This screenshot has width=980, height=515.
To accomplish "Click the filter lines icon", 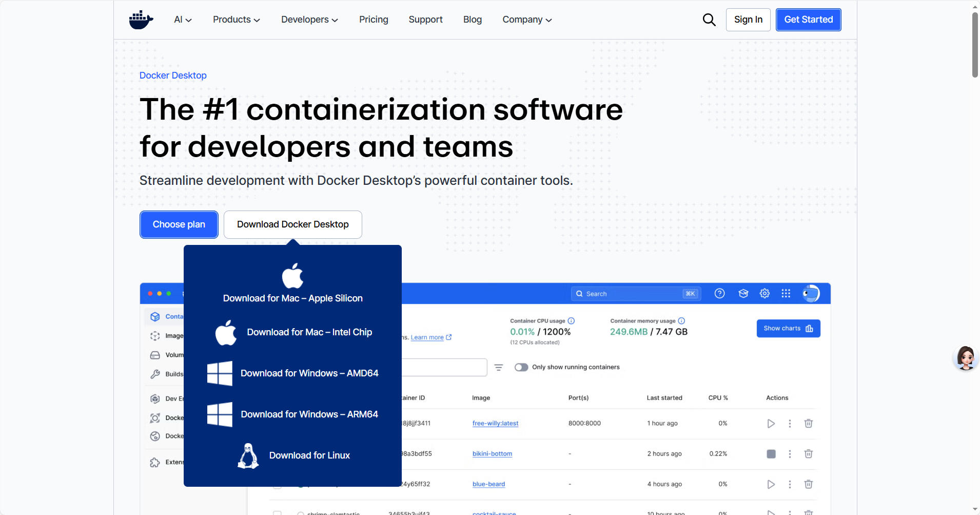I will tap(499, 368).
